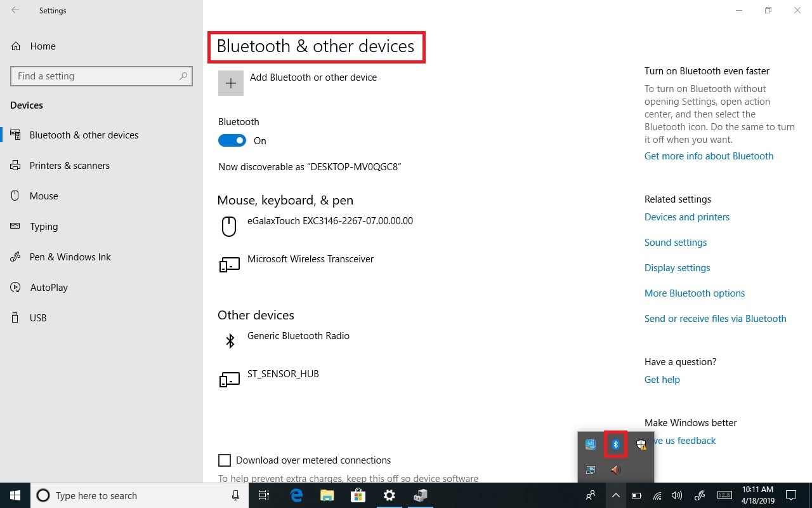812x508 pixels.
Task: Click the battery status tray icon
Action: click(x=636, y=495)
